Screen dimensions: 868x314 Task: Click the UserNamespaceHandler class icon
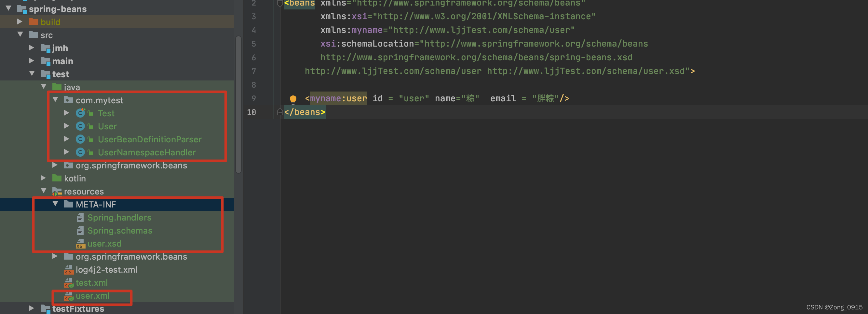80,152
